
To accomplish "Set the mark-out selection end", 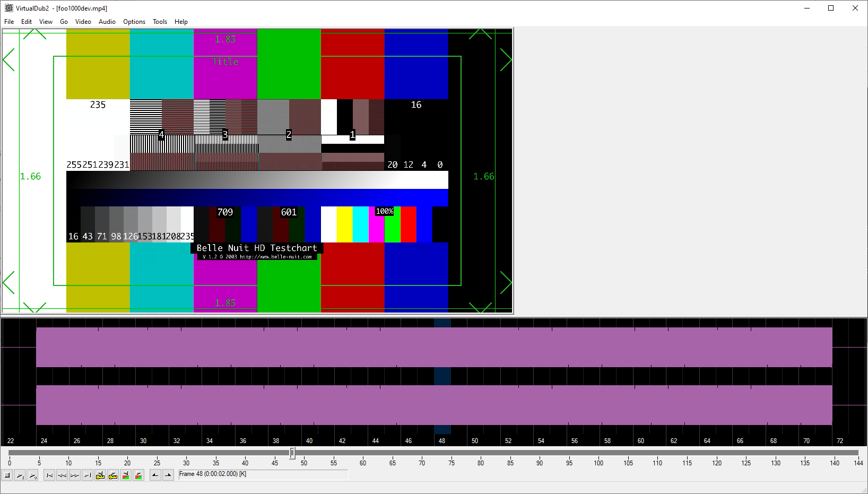I will (x=168, y=475).
